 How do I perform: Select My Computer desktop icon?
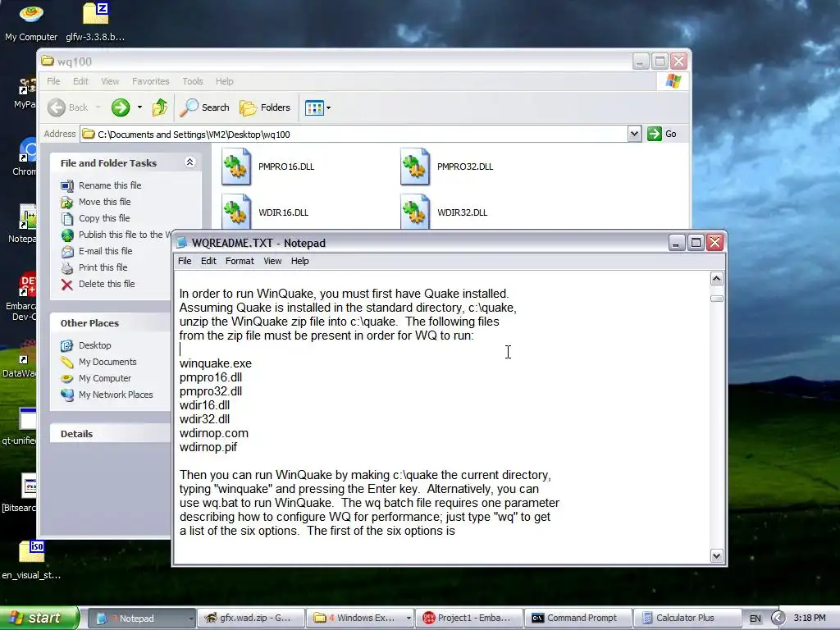tap(31, 22)
